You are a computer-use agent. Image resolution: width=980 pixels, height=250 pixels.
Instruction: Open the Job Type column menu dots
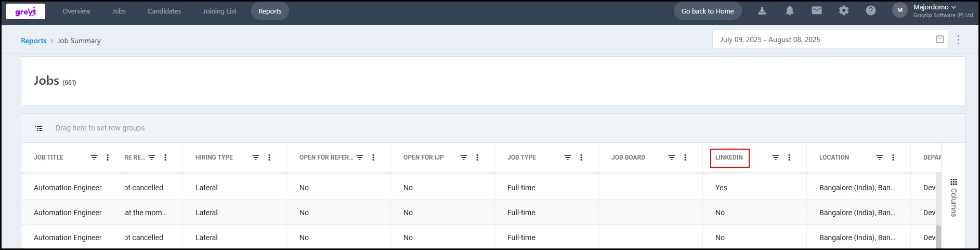pos(581,157)
